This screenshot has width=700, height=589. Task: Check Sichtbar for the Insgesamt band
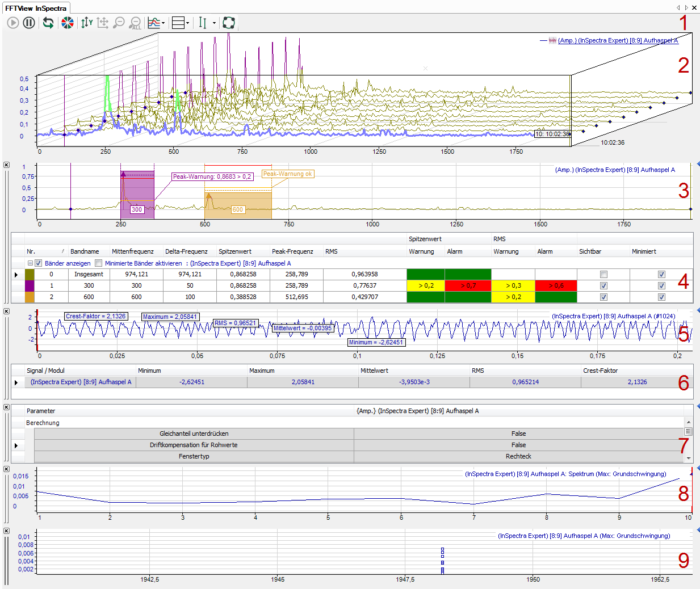(x=603, y=275)
